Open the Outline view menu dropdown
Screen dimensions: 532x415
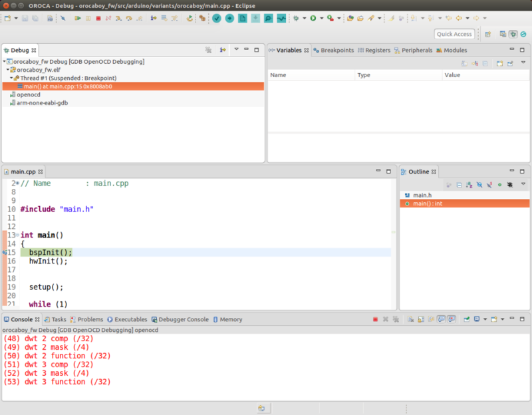523,184
